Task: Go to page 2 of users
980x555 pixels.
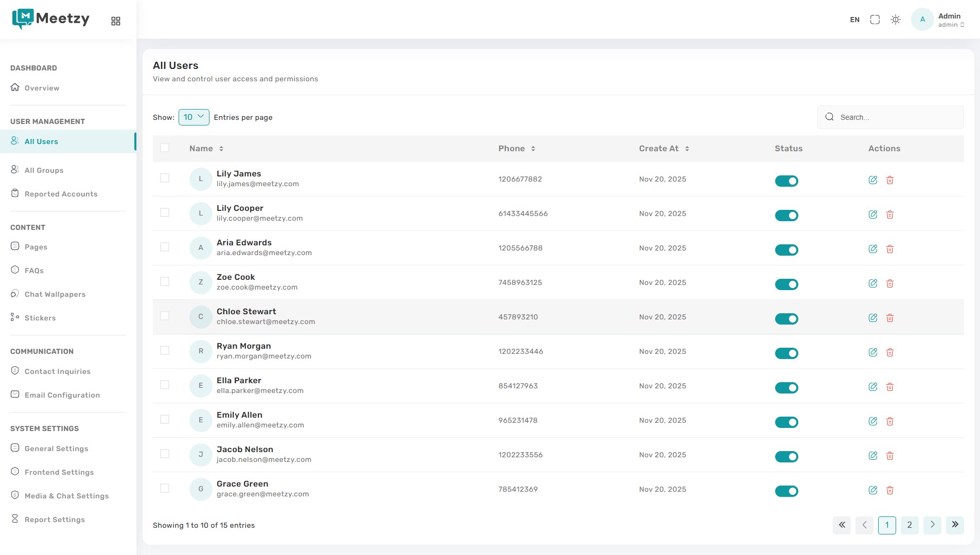Action: click(909, 525)
